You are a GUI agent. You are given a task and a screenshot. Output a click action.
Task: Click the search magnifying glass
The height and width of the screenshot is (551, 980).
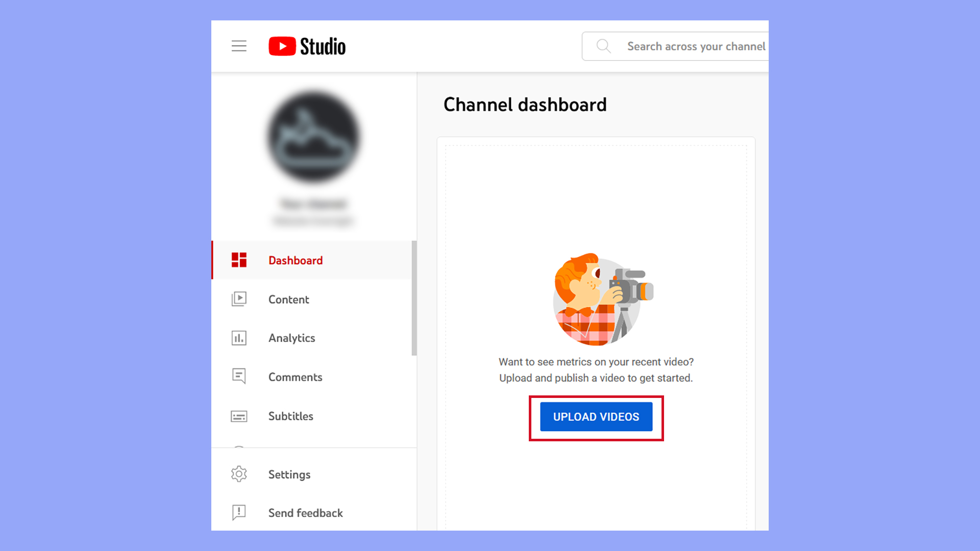[603, 46]
